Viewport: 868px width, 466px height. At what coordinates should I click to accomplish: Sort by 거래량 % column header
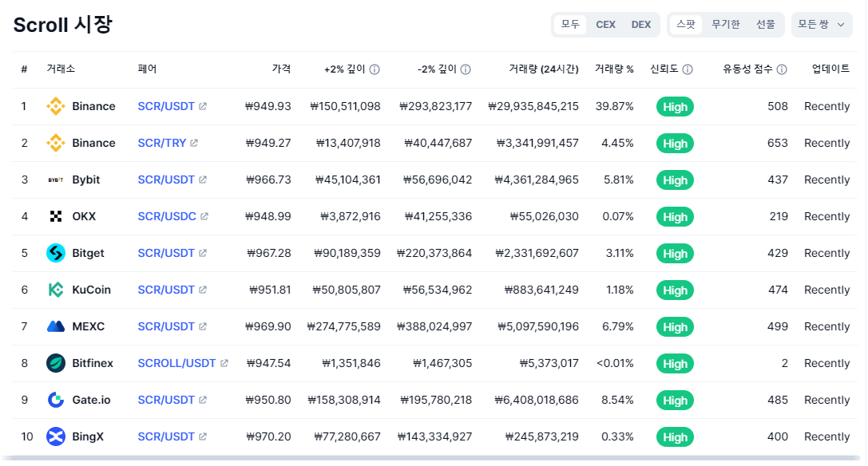click(x=614, y=69)
